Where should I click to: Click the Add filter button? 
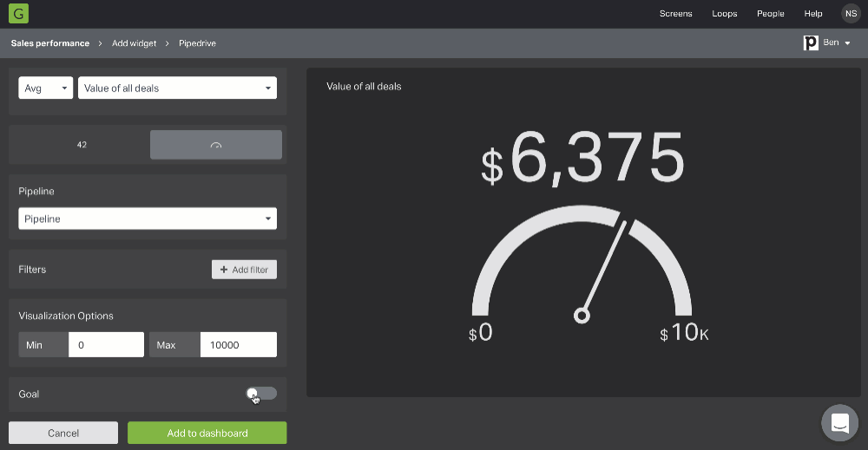[244, 270]
